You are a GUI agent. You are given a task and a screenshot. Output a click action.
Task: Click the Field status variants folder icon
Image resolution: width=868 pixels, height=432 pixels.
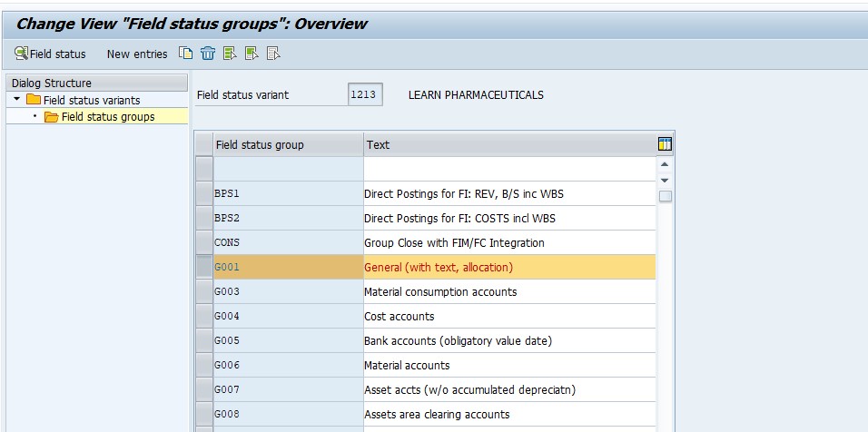coord(34,100)
